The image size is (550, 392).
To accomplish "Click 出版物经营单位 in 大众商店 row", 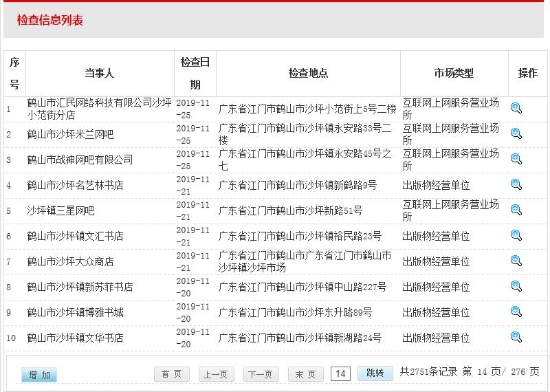I will tap(436, 261).
